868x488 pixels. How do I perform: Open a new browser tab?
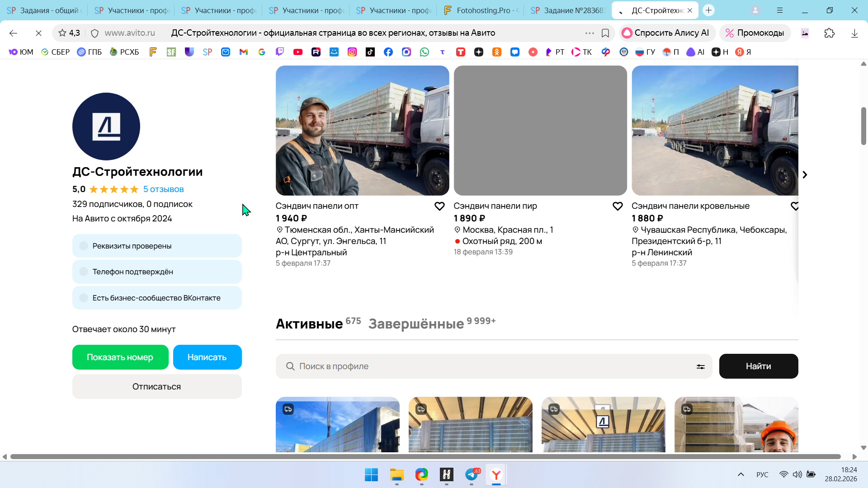coord(708,10)
